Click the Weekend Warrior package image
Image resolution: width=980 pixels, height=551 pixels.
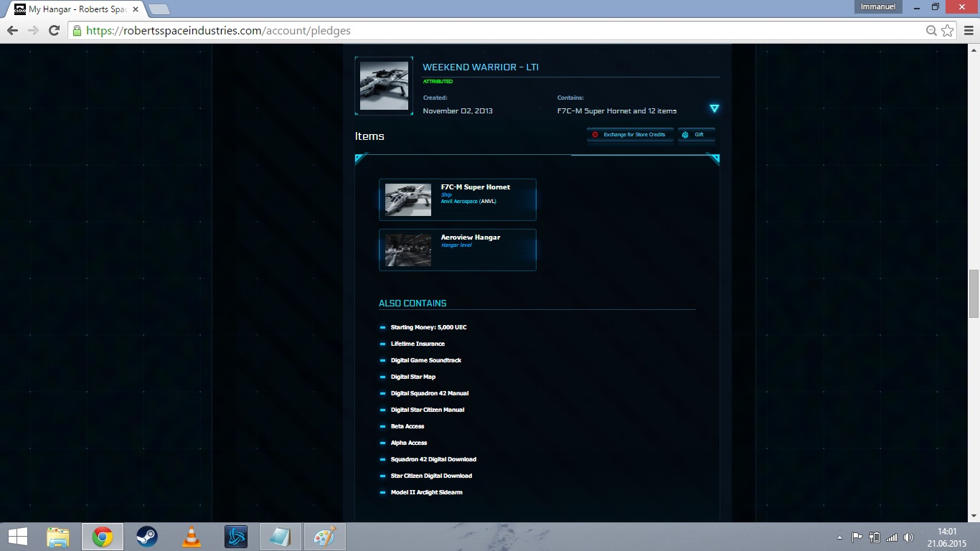coord(384,86)
